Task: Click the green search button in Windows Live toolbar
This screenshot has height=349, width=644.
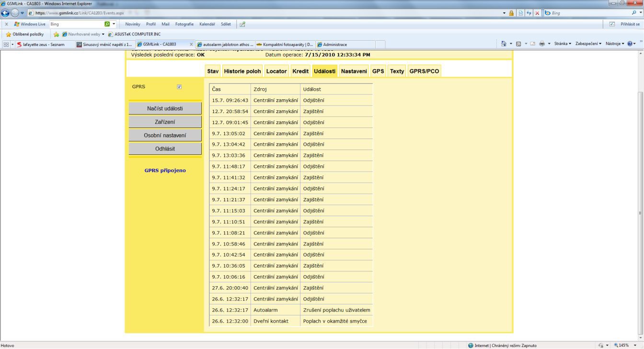Action: coord(107,24)
